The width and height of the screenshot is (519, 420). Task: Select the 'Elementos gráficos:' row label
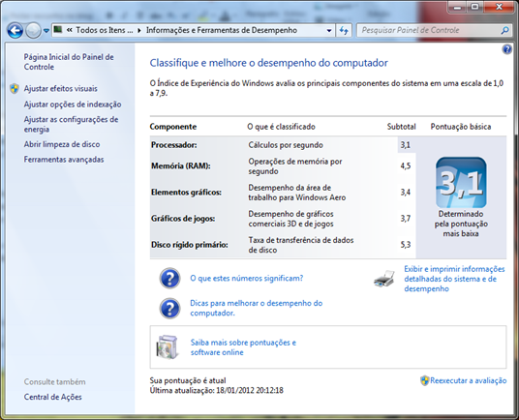pyautogui.click(x=186, y=193)
